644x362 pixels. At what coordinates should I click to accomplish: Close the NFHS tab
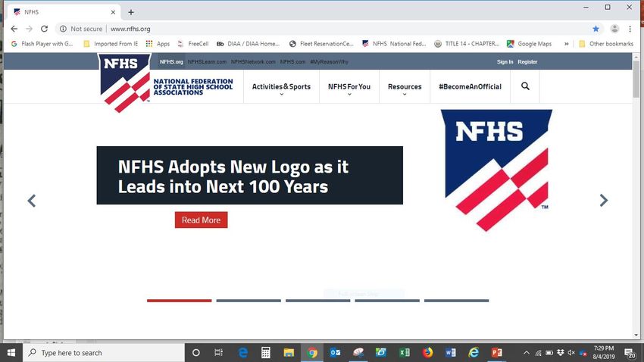[x=113, y=12]
